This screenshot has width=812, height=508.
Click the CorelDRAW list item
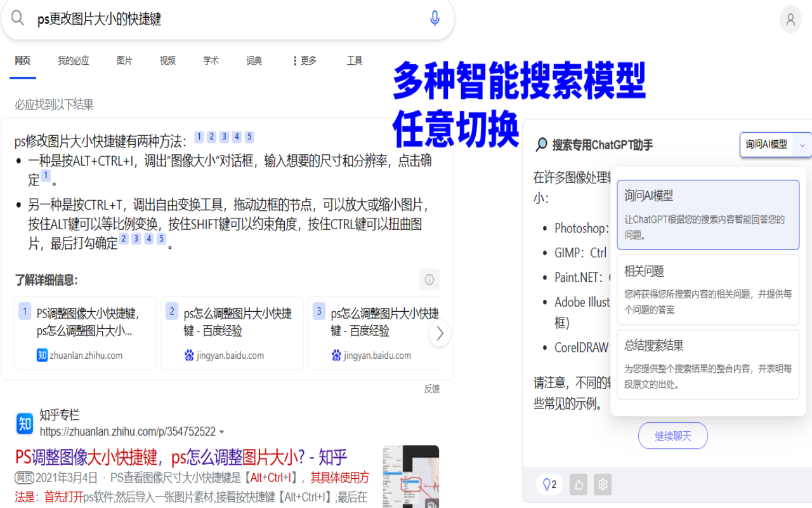[582, 348]
